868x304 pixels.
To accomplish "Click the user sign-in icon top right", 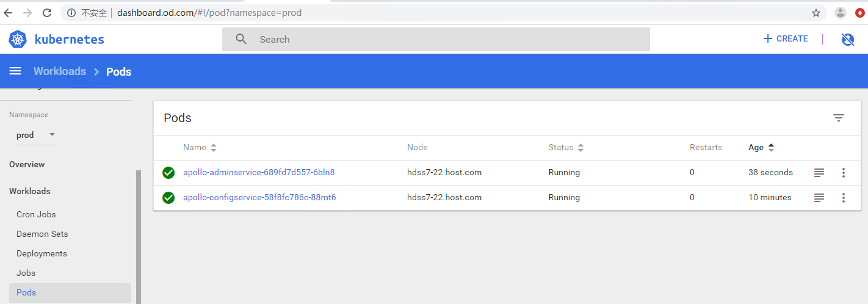I will click(x=847, y=40).
